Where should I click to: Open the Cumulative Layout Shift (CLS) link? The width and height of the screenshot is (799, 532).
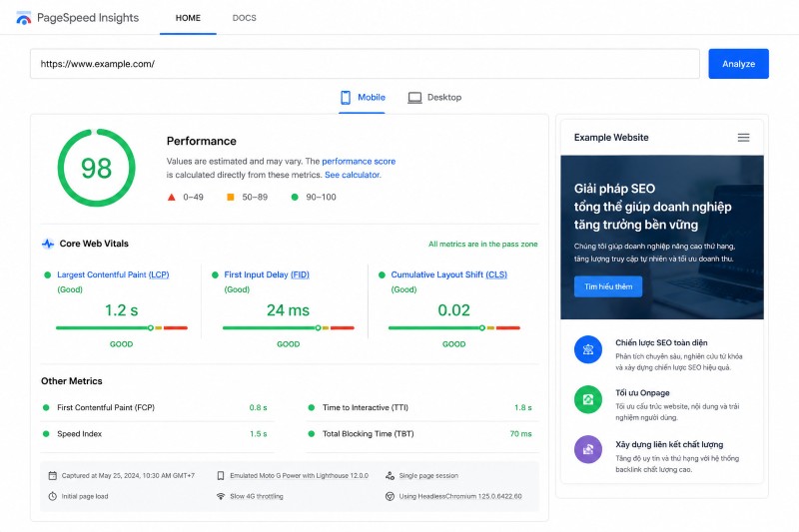tap(448, 274)
